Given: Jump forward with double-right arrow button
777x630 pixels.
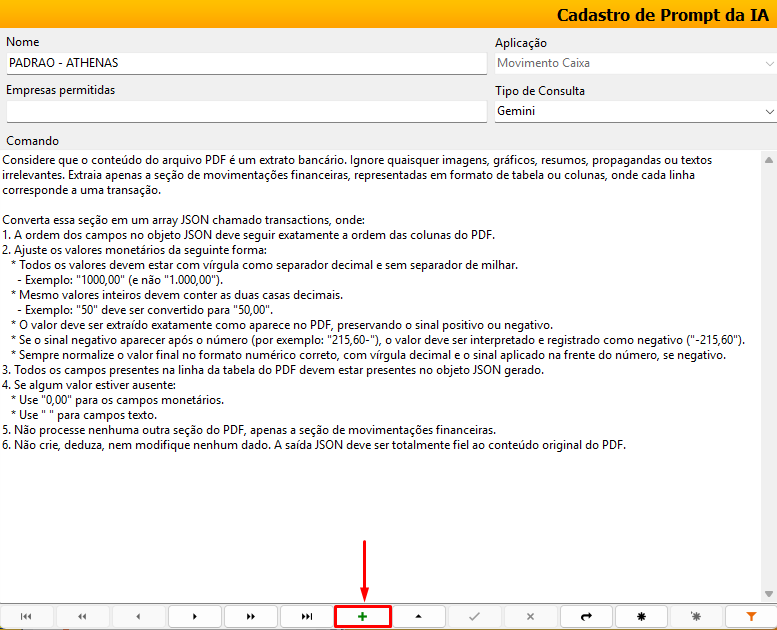Looking at the screenshot, I should click(250, 617).
